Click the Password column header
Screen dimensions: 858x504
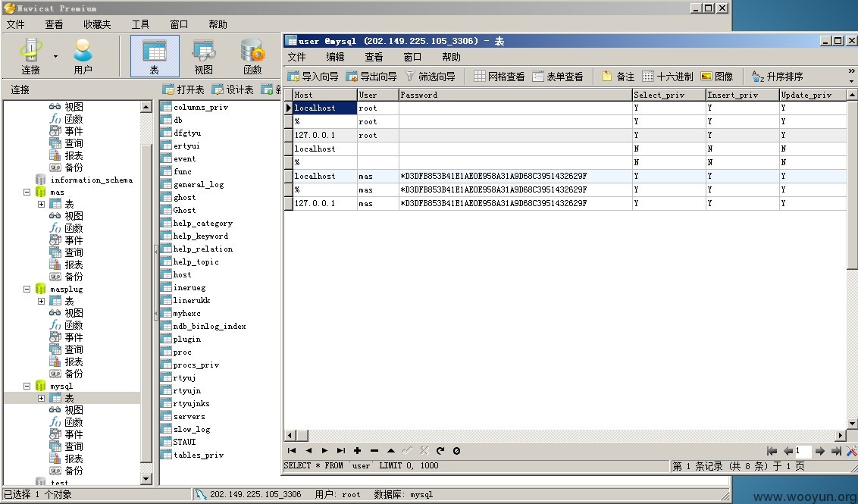coord(515,95)
